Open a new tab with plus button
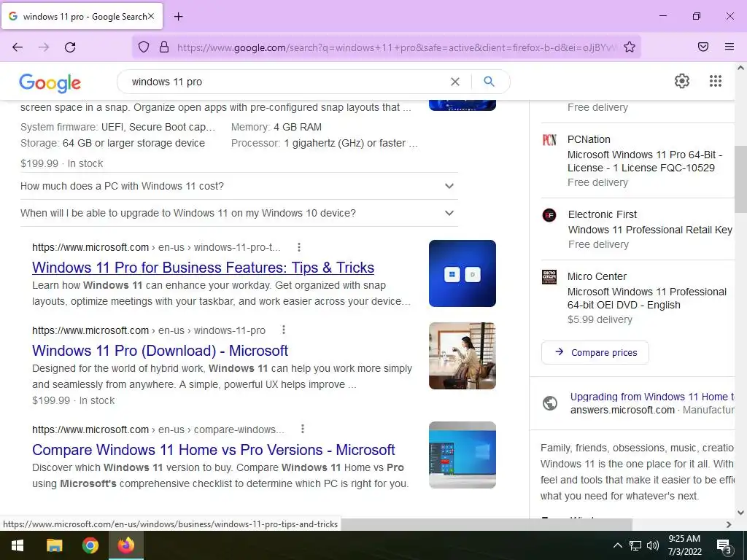Screen dimensions: 747x560 click(178, 17)
